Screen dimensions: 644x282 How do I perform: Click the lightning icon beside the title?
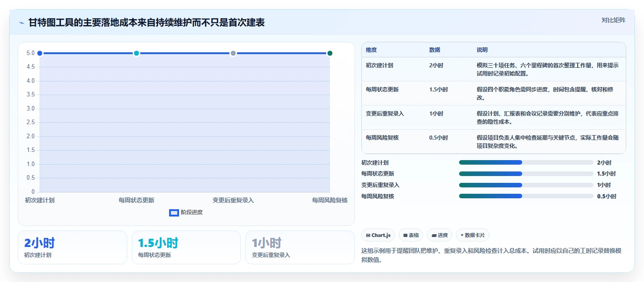21,23
